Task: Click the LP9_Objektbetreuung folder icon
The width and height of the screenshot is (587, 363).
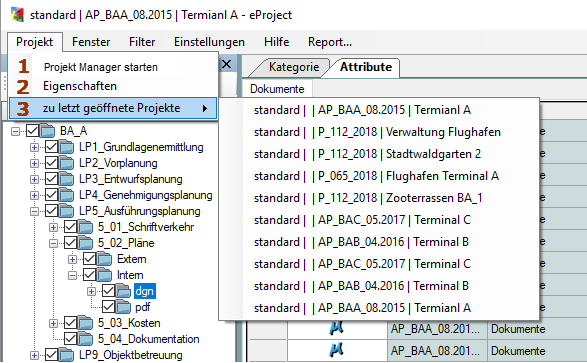Action: 66,355
